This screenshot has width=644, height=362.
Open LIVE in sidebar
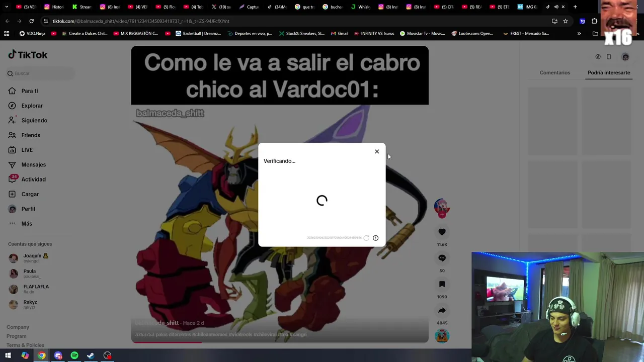click(x=27, y=150)
